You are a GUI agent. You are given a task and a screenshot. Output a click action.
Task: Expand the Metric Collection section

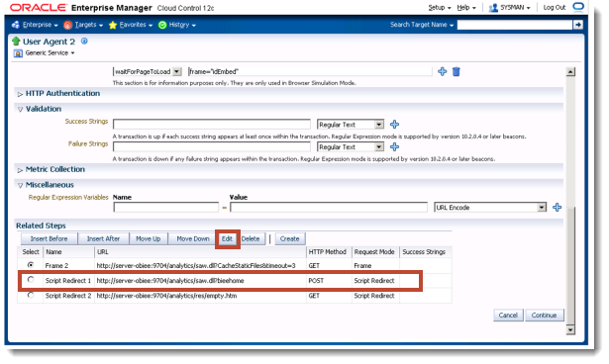point(20,170)
